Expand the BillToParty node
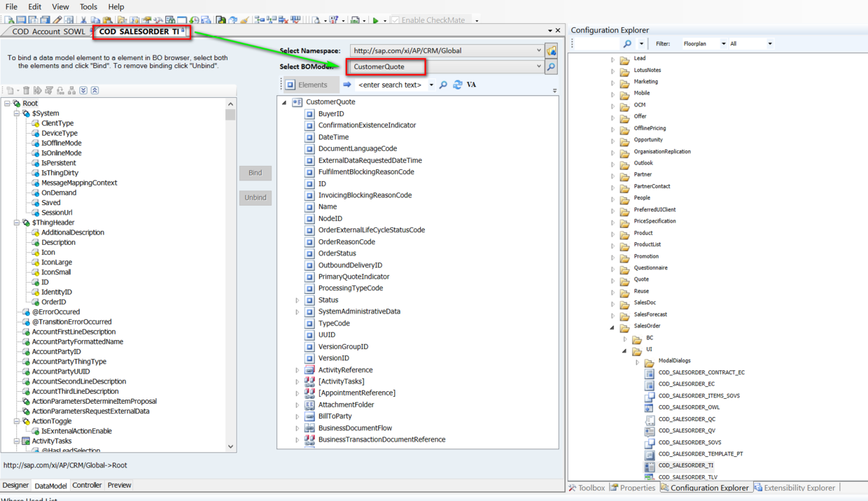 point(297,417)
